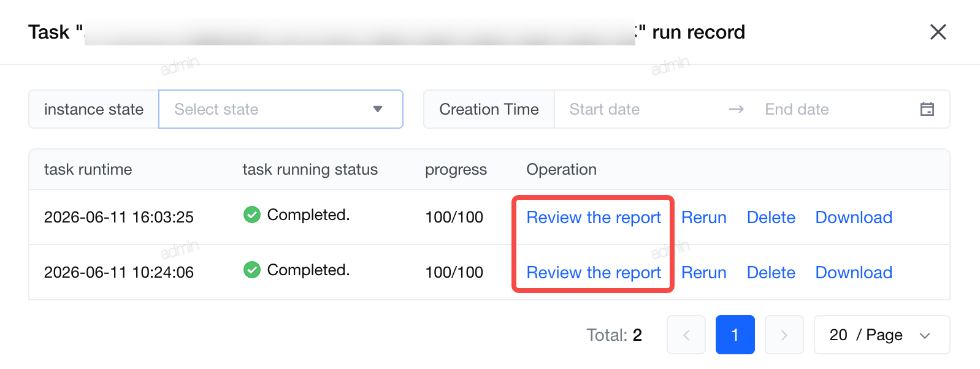980x369 pixels.
Task: Click the green Completed check icon, second row
Action: coord(252,270)
